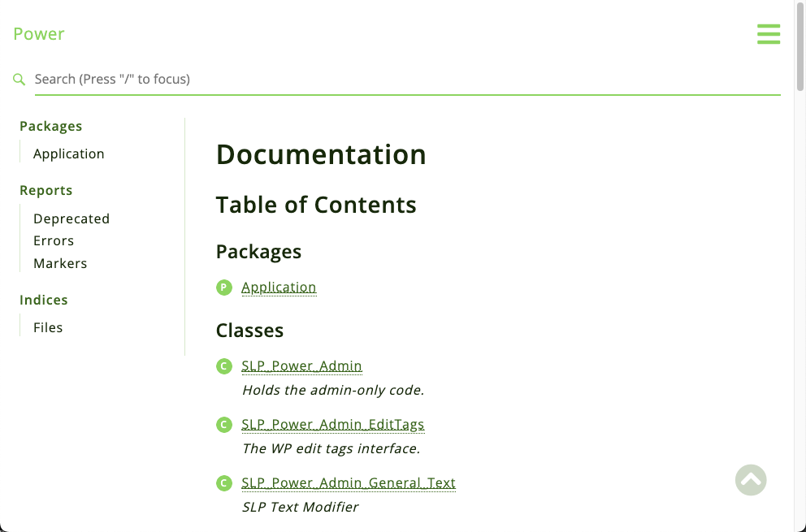Select Application under Packages sidebar

tap(68, 154)
